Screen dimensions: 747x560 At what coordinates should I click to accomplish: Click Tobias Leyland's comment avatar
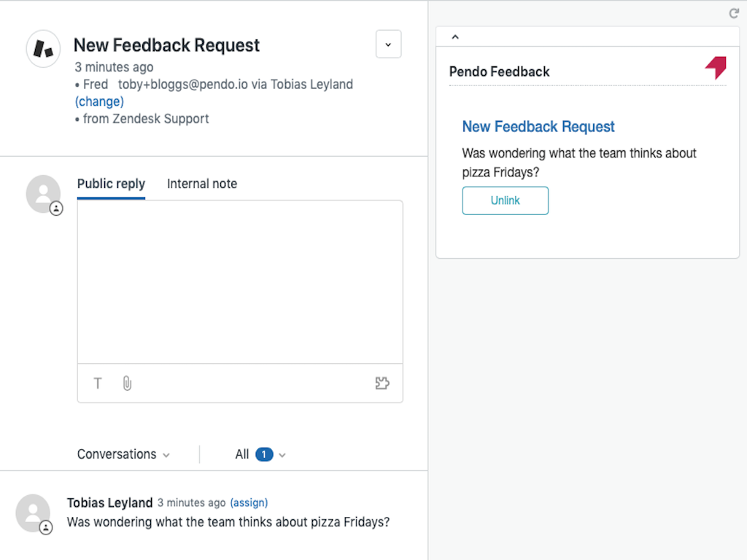34,513
